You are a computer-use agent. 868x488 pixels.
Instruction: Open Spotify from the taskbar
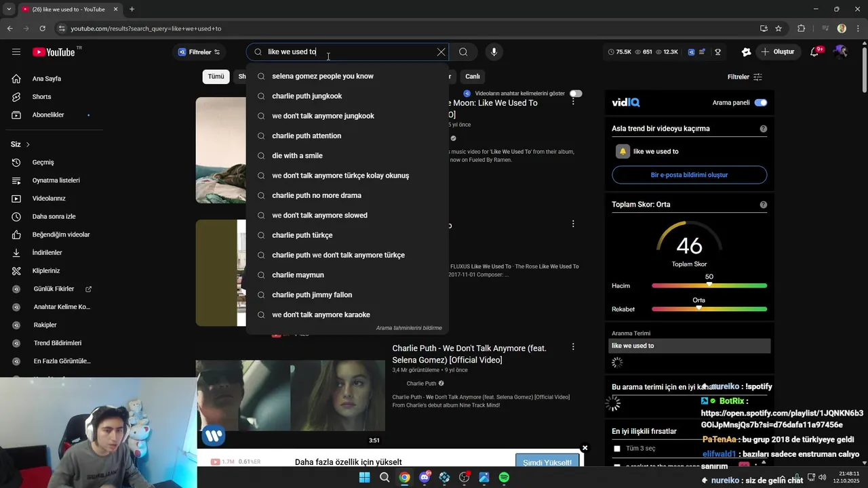[x=504, y=477]
